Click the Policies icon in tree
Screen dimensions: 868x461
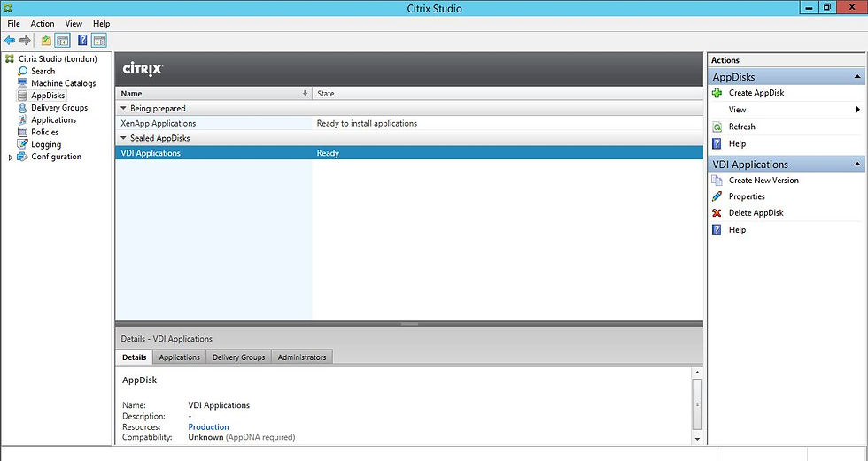(x=22, y=132)
